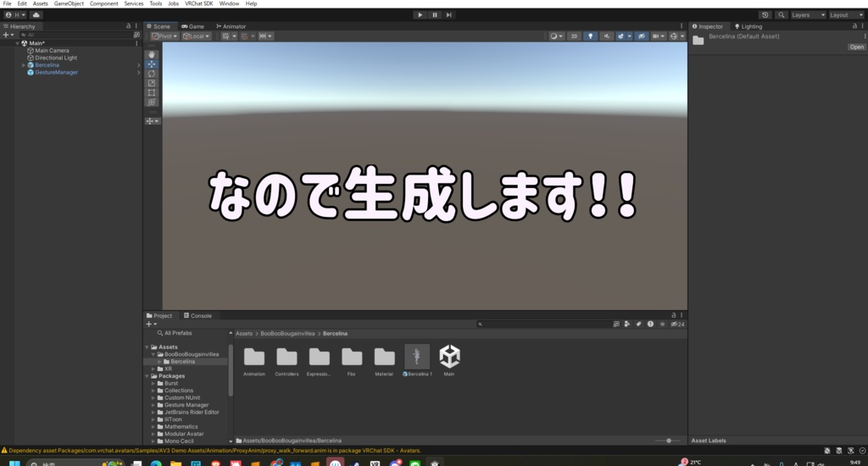The width and height of the screenshot is (868, 466).
Task: Click the Pause button
Action: (x=435, y=15)
